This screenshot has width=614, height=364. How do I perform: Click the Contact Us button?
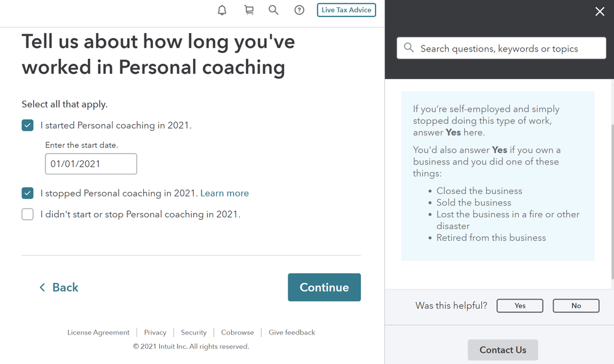503,350
